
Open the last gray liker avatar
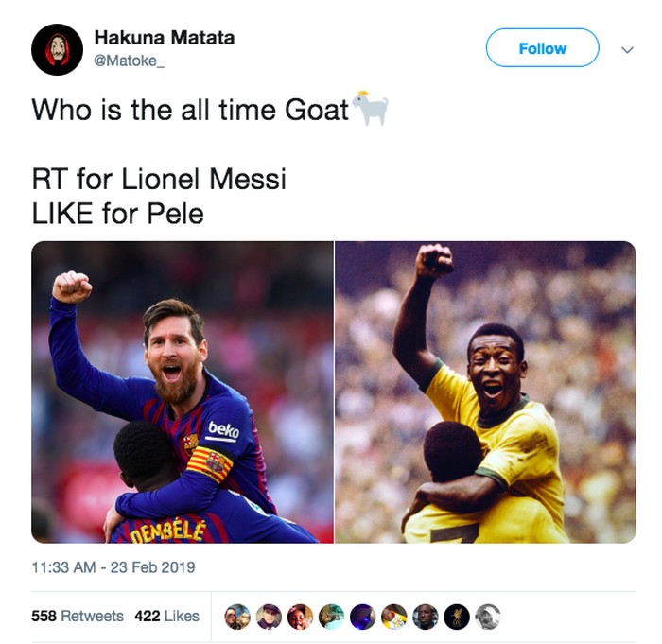pyautogui.click(x=488, y=617)
